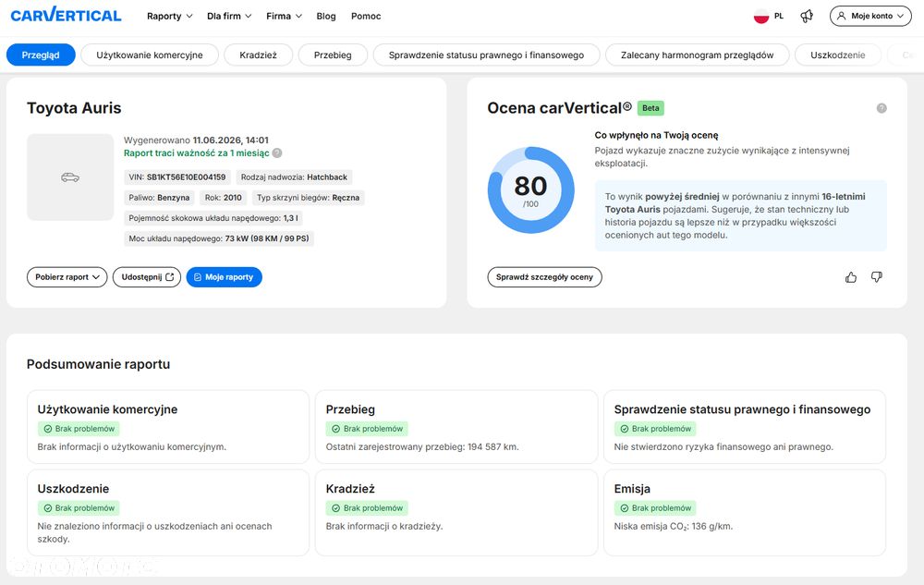Select the Kradzież tab
924x585 pixels.
pyautogui.click(x=258, y=55)
